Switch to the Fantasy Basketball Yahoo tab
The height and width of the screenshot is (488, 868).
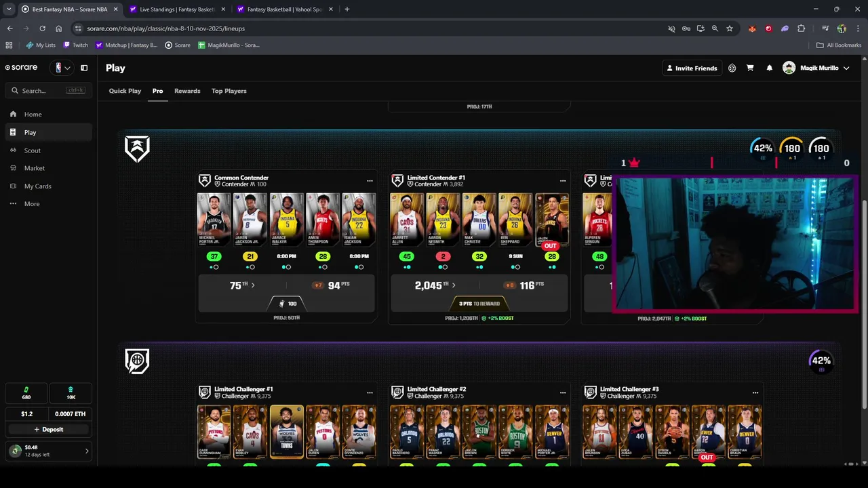point(283,9)
